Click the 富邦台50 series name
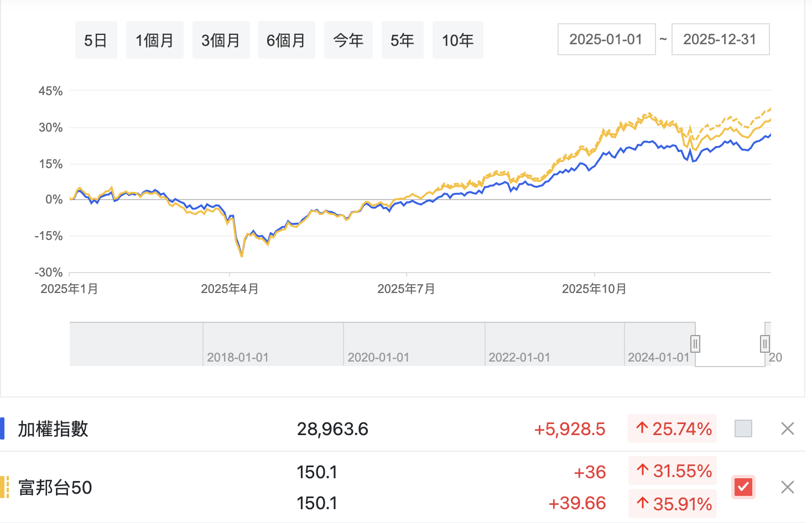Viewport: 812px width, 523px height. click(55, 488)
